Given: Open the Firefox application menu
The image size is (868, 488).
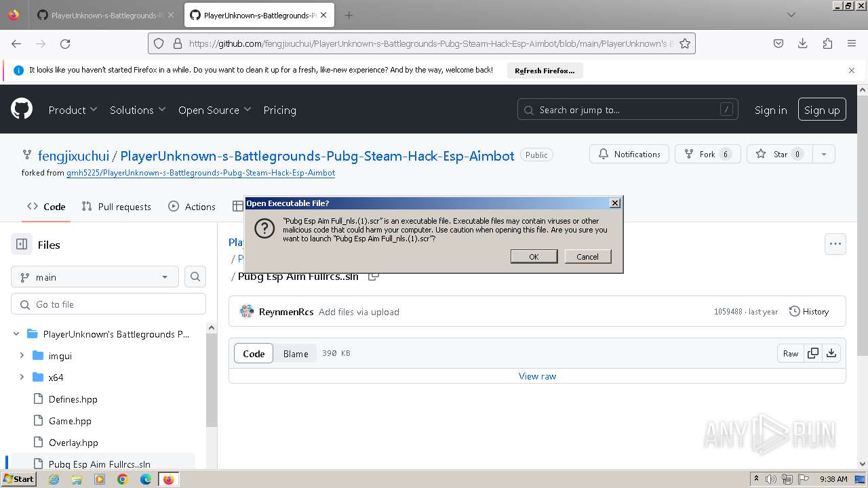Looking at the screenshot, I should click(x=852, y=43).
